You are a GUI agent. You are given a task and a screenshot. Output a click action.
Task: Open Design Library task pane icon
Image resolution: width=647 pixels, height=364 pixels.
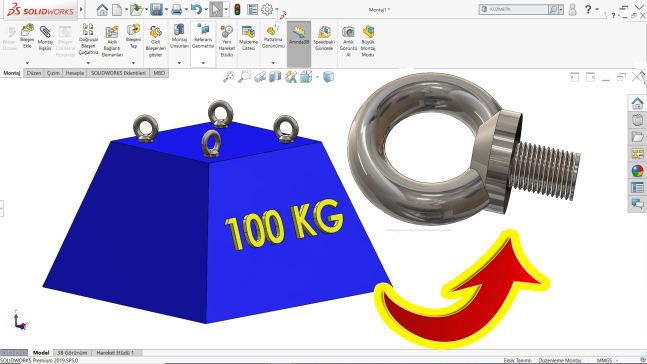click(637, 120)
